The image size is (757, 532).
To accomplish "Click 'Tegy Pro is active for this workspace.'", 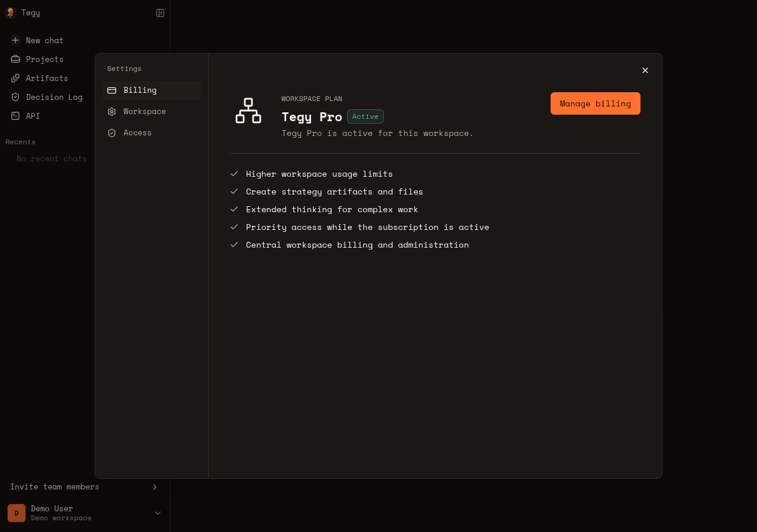I will click(x=377, y=133).
